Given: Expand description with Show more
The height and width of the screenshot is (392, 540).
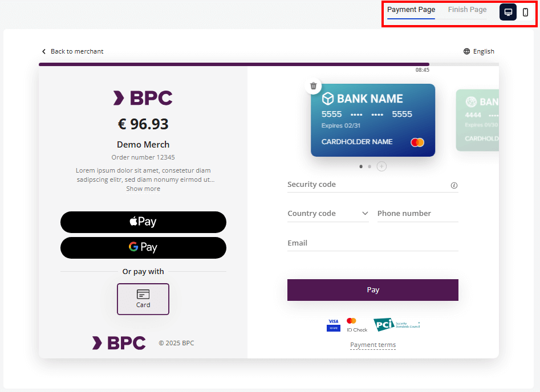Looking at the screenshot, I should [143, 189].
